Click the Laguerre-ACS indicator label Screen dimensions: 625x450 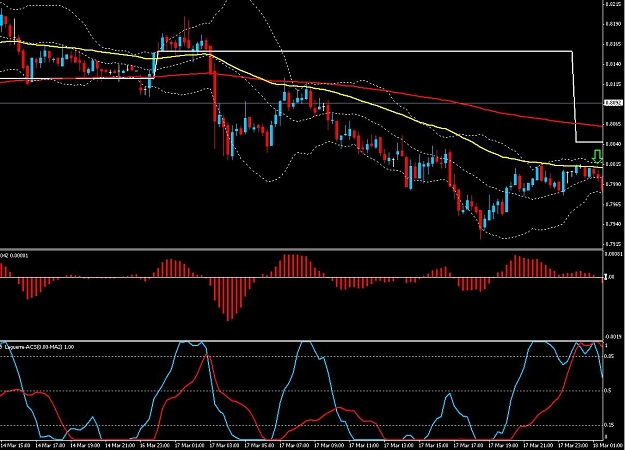pyautogui.click(x=39, y=347)
